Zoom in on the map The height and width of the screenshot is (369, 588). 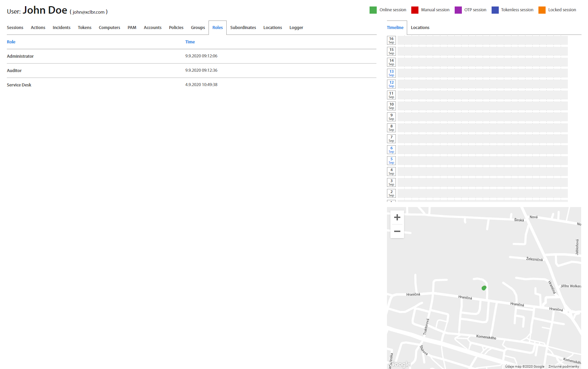coord(397,217)
